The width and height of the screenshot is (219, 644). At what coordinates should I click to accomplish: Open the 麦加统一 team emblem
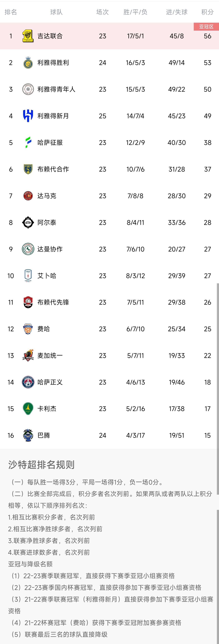[x=28, y=356]
